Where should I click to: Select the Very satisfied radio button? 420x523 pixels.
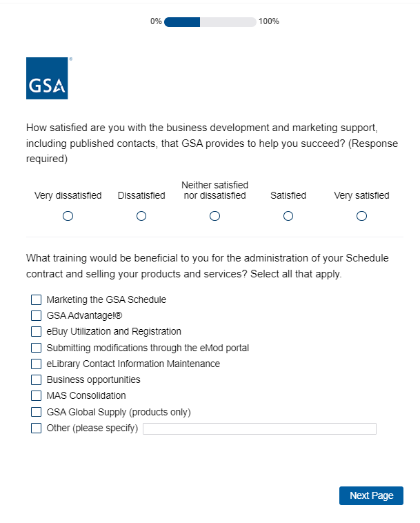click(x=361, y=216)
